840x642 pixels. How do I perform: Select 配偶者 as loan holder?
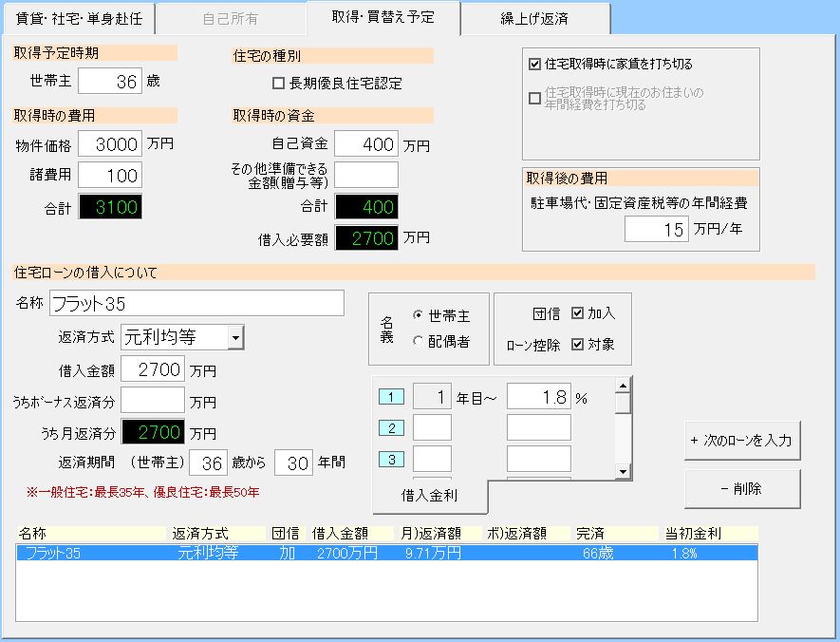click(x=418, y=341)
